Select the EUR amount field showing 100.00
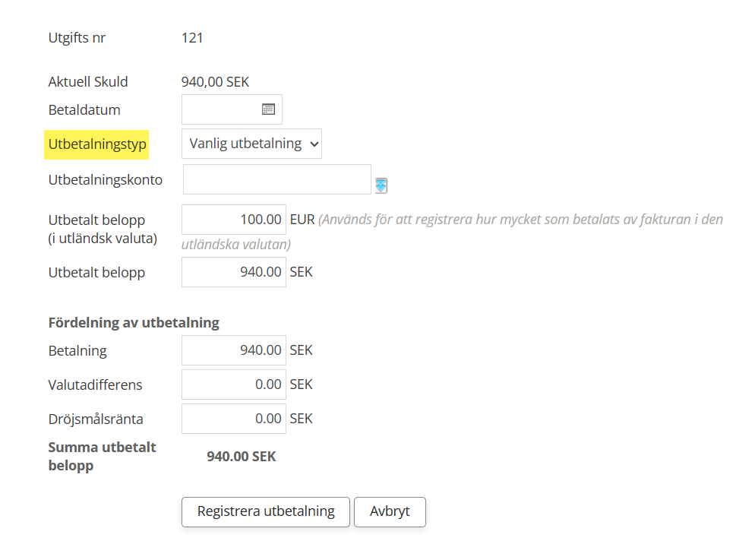 pos(234,220)
